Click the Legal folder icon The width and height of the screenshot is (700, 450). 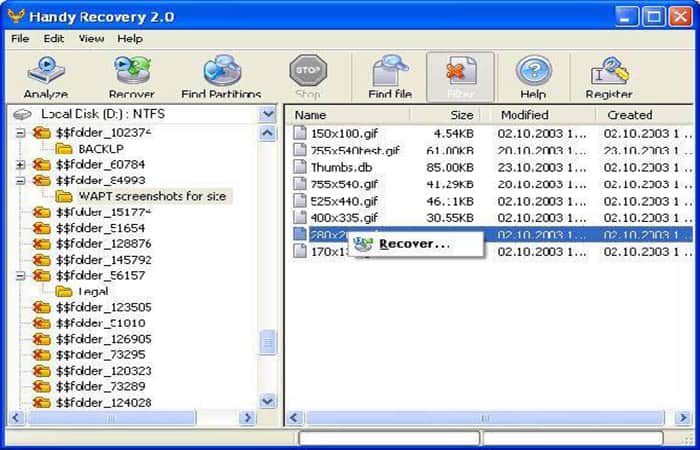click(64, 292)
